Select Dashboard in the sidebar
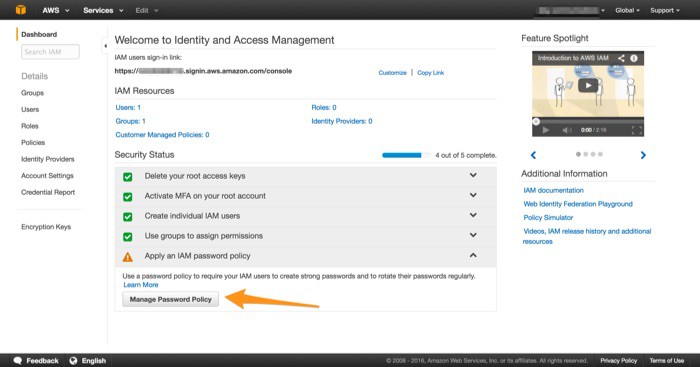The height and width of the screenshot is (367, 700). coord(39,34)
